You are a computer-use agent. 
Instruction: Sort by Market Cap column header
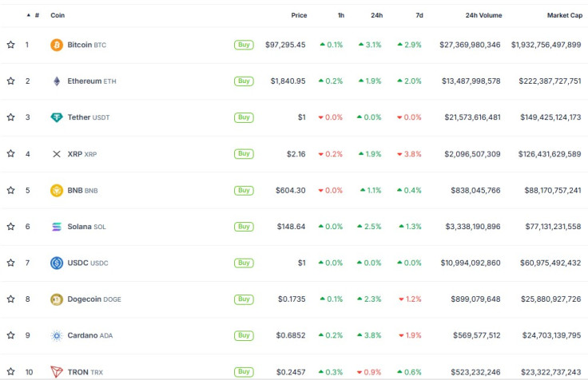click(x=565, y=15)
